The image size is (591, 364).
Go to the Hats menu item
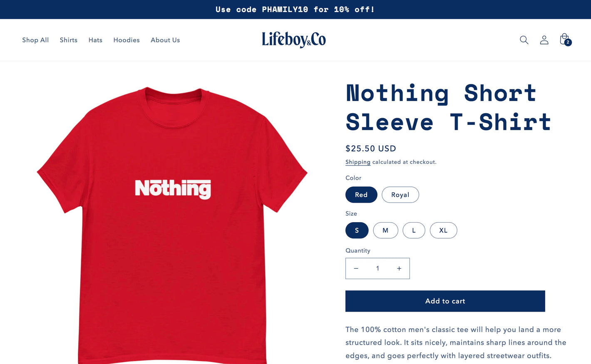point(95,40)
